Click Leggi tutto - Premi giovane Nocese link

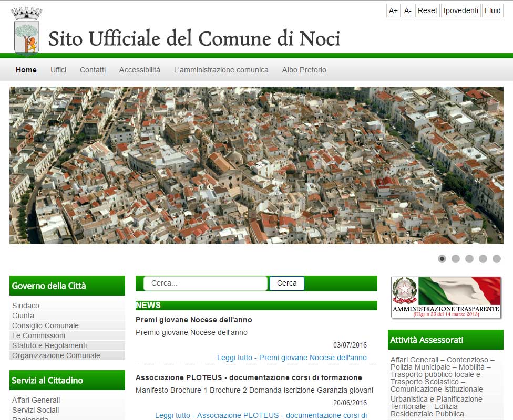pyautogui.click(x=292, y=358)
